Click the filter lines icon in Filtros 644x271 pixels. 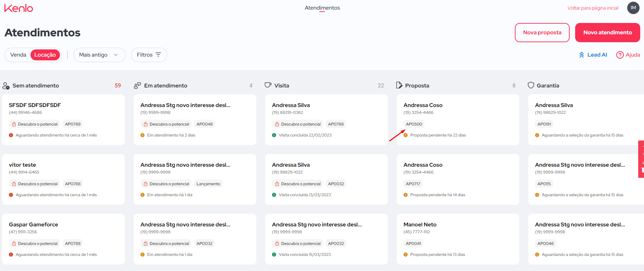pos(158,55)
